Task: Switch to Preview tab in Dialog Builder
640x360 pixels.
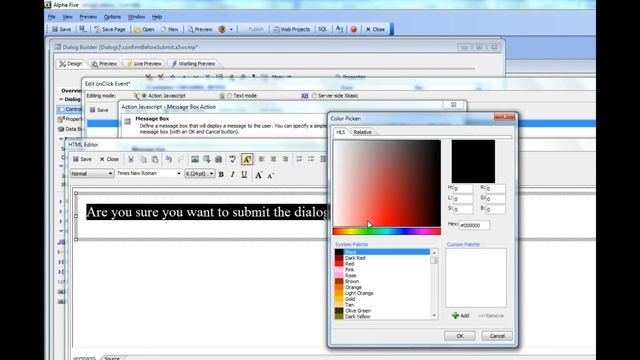Action: click(104, 64)
